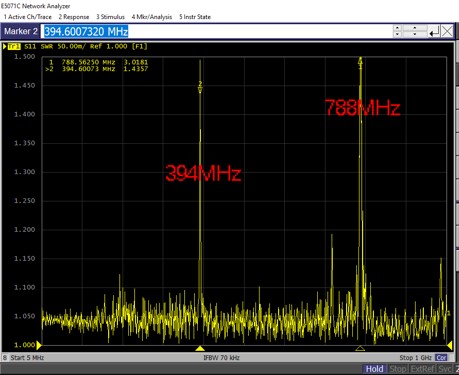
Task: Click the S11 SWR 50.00m/ Ref 1.000 trace title
Action: coord(86,46)
